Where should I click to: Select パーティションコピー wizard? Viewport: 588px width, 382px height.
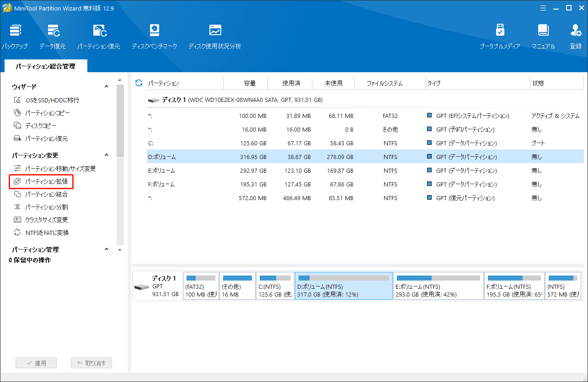click(x=42, y=113)
